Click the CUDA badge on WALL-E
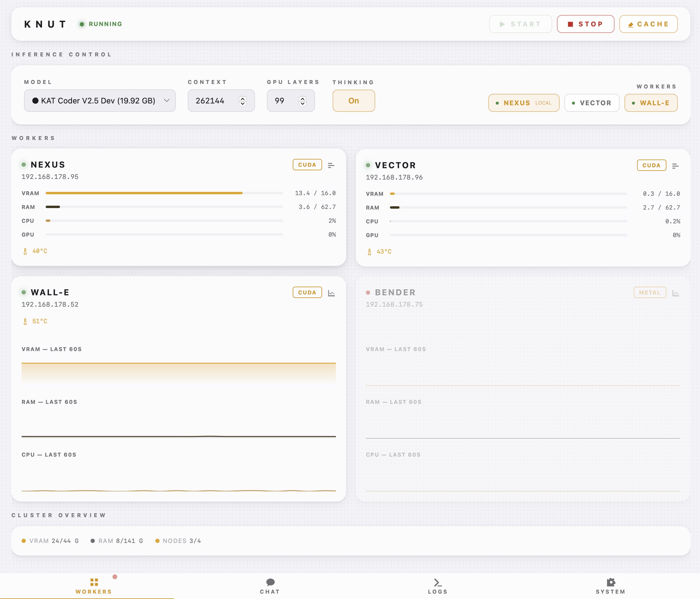This screenshot has width=700, height=599. click(x=307, y=292)
